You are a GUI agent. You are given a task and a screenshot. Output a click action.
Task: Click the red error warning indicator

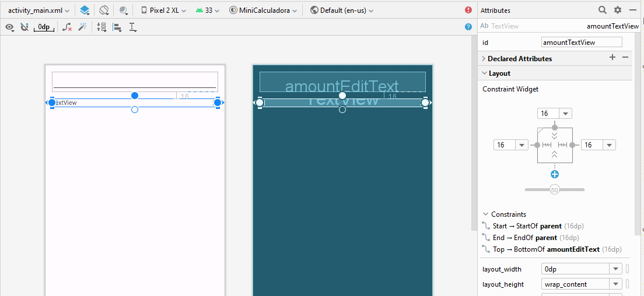point(468,10)
